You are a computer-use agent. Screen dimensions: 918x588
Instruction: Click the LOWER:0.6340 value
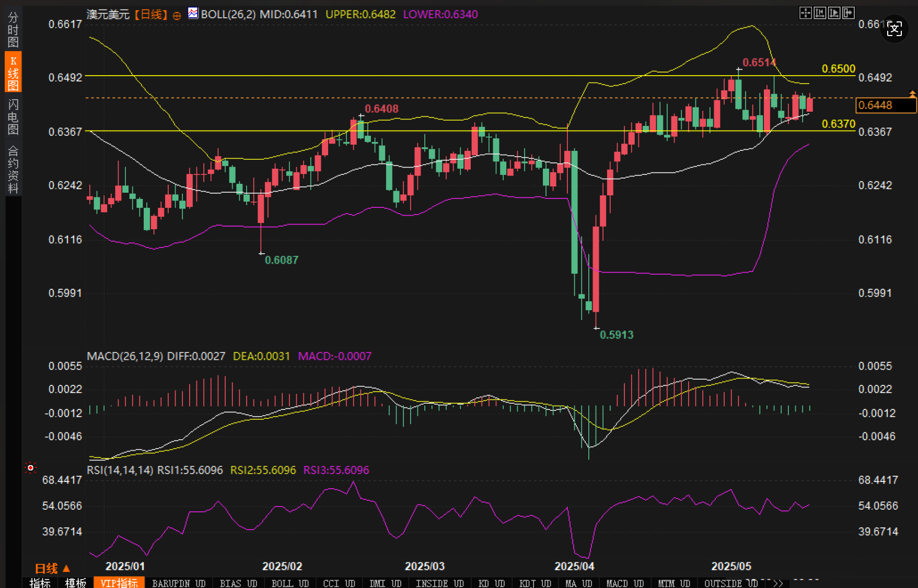(440, 15)
